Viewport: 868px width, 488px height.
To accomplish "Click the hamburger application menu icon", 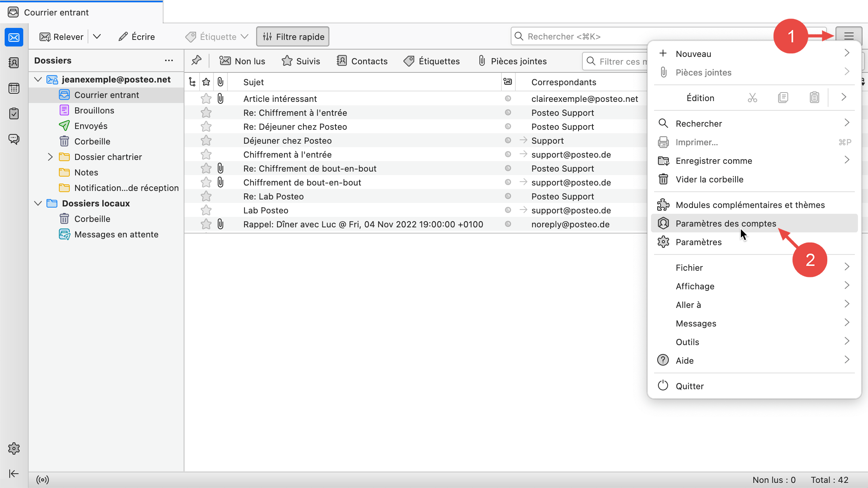I will (x=849, y=36).
